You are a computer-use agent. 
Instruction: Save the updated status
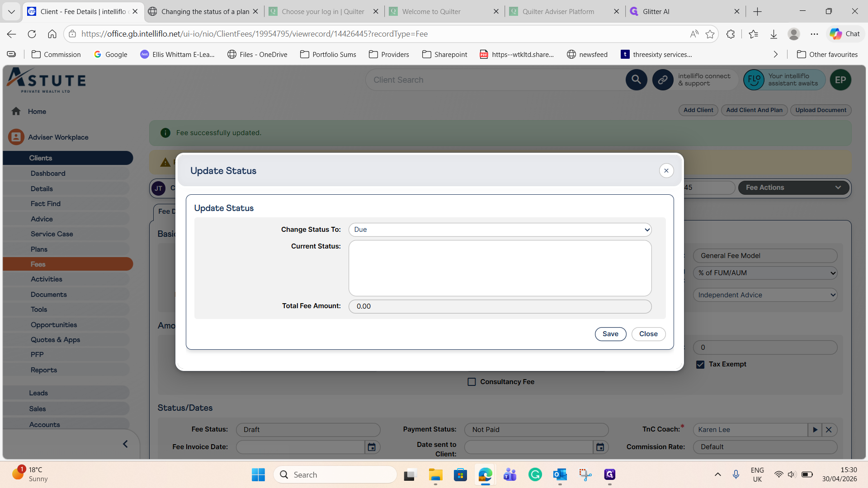pyautogui.click(x=610, y=334)
